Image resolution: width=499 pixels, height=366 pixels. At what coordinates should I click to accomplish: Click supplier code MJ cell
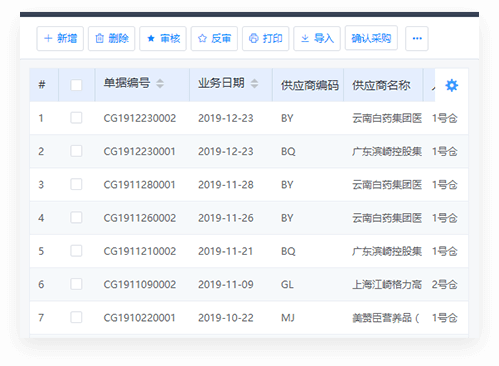[288, 318]
